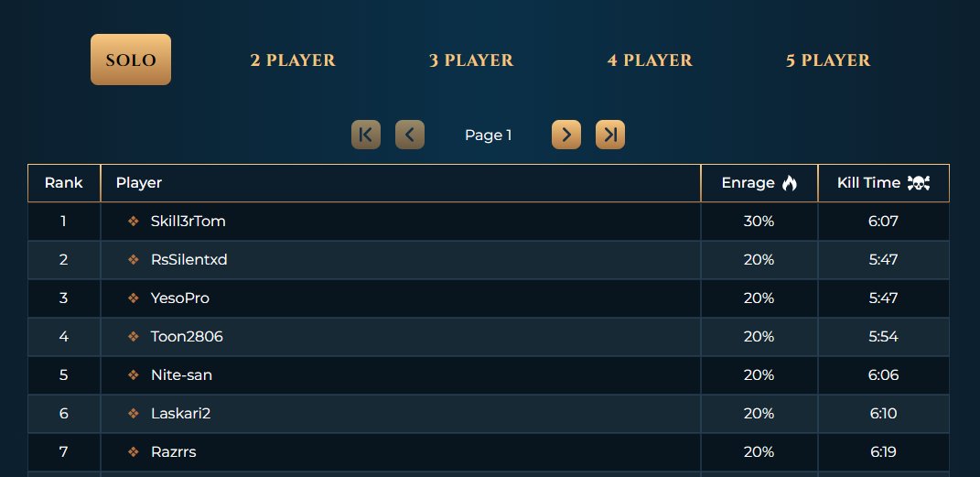The image size is (980, 477).
Task: Open player YesoPro's entry
Action: pos(180,298)
